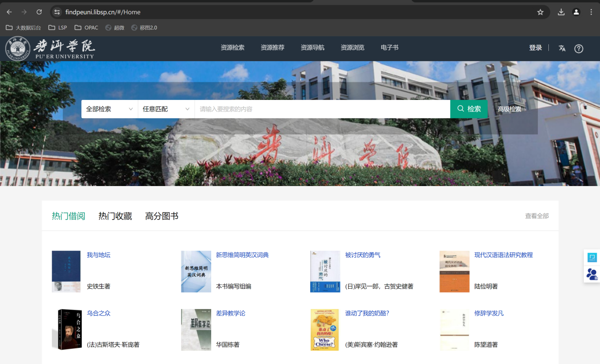Click the browser back arrow
Screen dimensions: 600x364
click(x=9, y=12)
